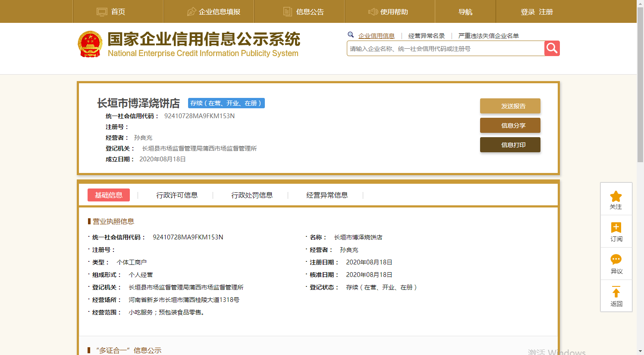Open the 导航 menu item
This screenshot has width=644, height=355.
[465, 12]
